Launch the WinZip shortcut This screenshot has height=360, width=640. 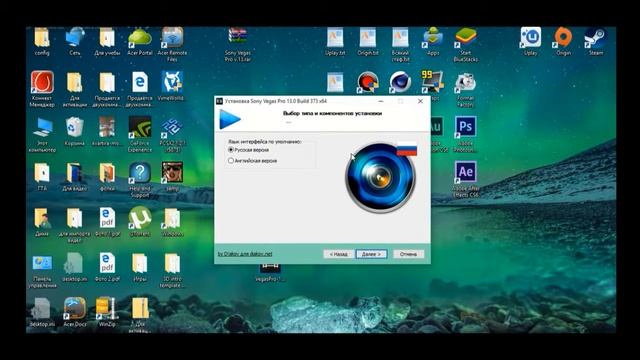pyautogui.click(x=107, y=312)
